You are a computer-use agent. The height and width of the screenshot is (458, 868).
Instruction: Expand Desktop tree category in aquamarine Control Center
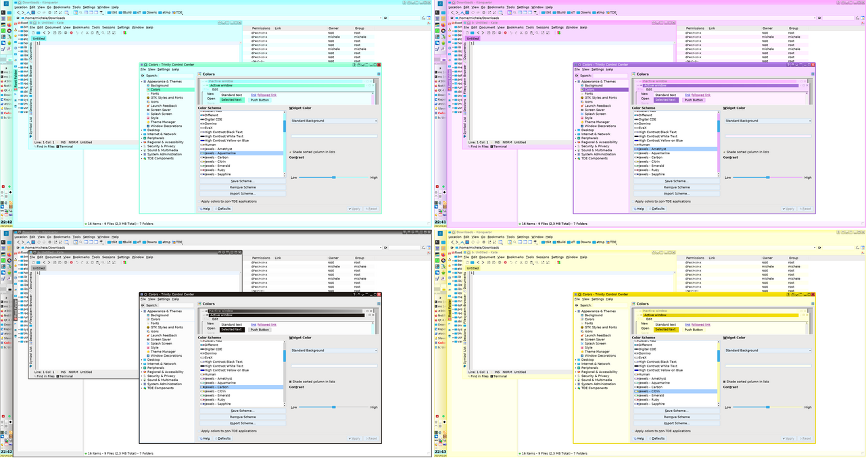143,130
